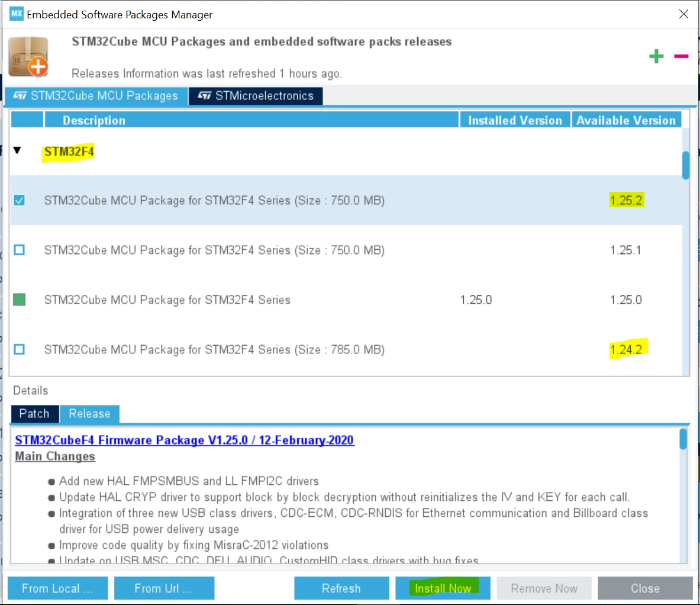Select the 785.0 MB STM32F4 package row
This screenshot has height=605, width=700.
click(346, 349)
